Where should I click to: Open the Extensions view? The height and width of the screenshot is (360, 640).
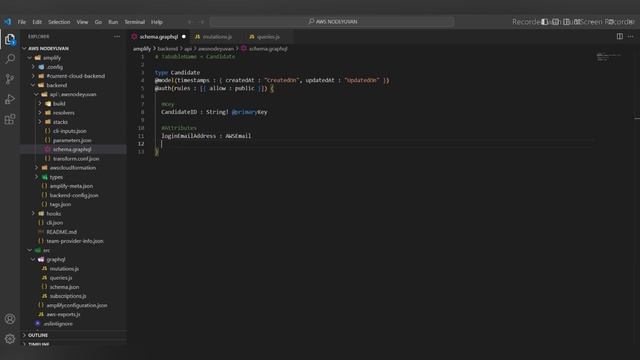click(x=10, y=119)
